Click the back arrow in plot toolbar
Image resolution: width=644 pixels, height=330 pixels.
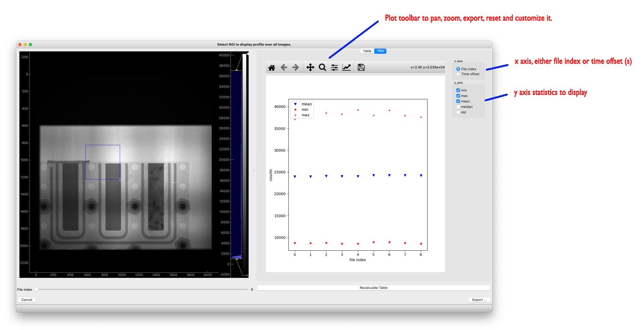284,67
